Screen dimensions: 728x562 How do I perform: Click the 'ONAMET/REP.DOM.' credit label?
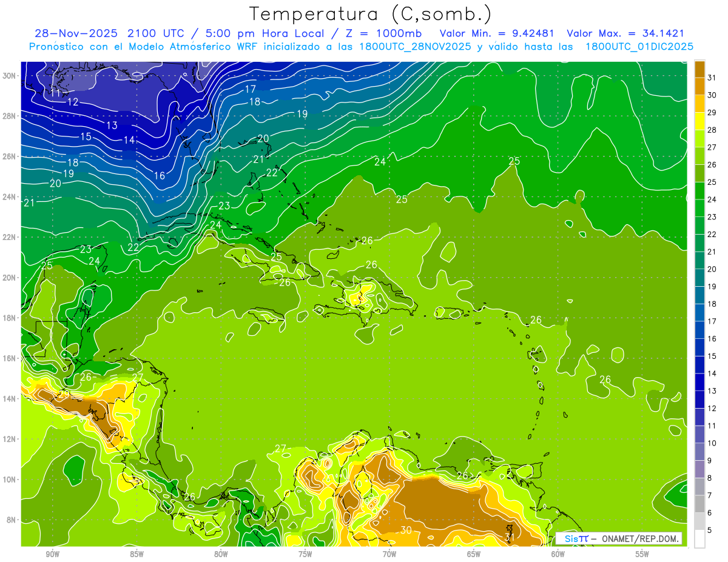[639, 538]
